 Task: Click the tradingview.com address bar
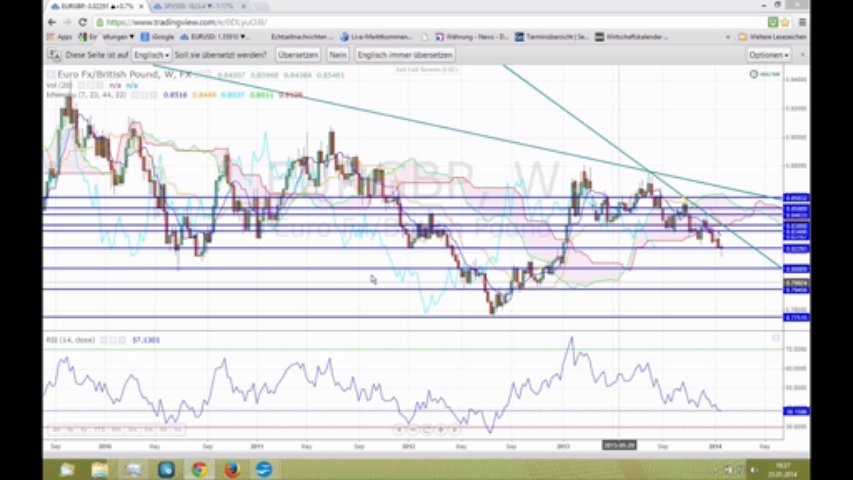point(430,22)
